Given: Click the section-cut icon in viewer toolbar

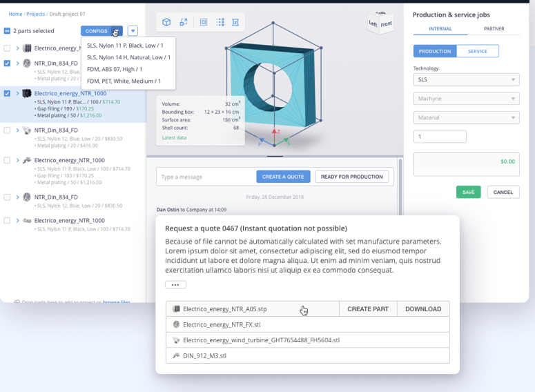Looking at the screenshot, I should click(235, 22).
